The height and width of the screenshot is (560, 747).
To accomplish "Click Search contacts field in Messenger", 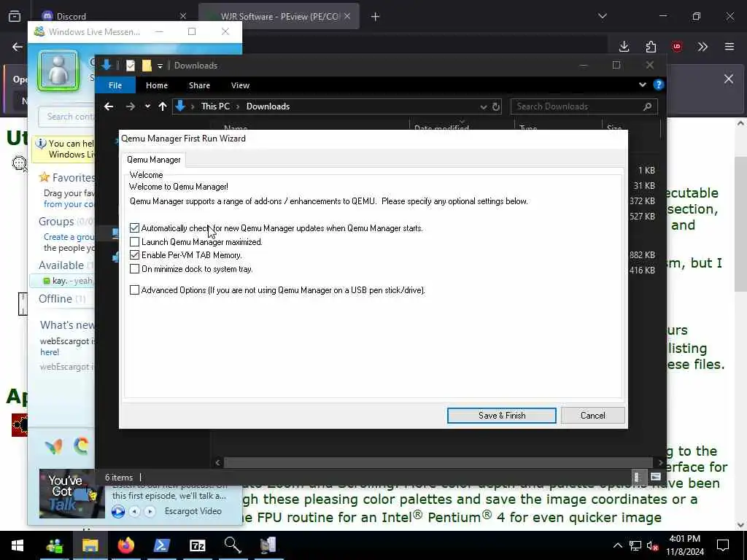I will pyautogui.click(x=66, y=117).
